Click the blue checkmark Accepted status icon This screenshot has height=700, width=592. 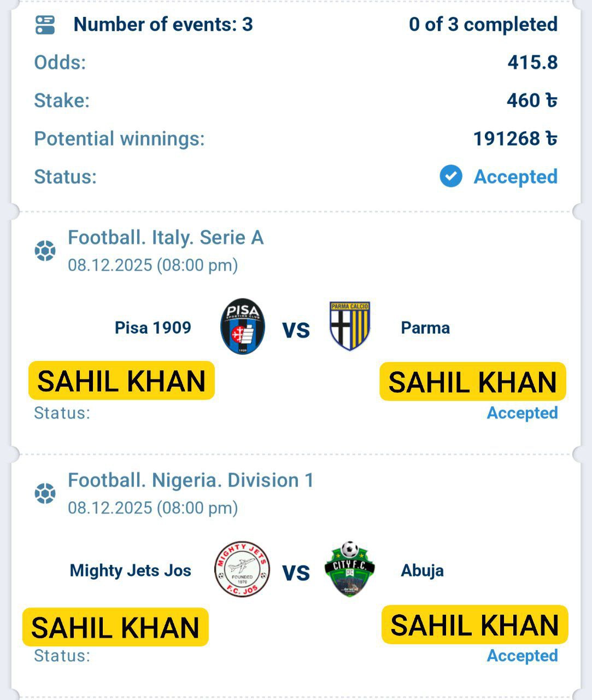click(451, 177)
